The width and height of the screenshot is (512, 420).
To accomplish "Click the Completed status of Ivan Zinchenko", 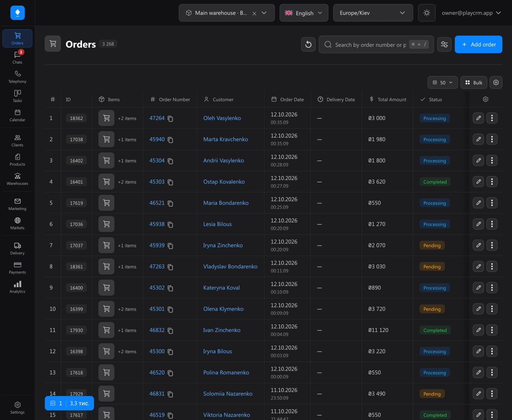I will coord(435,330).
